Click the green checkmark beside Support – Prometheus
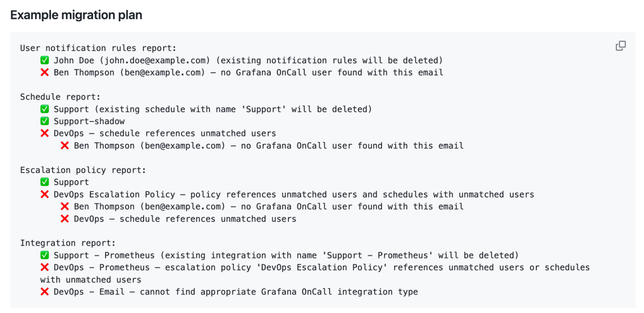Screen dimensions: 644x313 pyautogui.click(x=44, y=255)
